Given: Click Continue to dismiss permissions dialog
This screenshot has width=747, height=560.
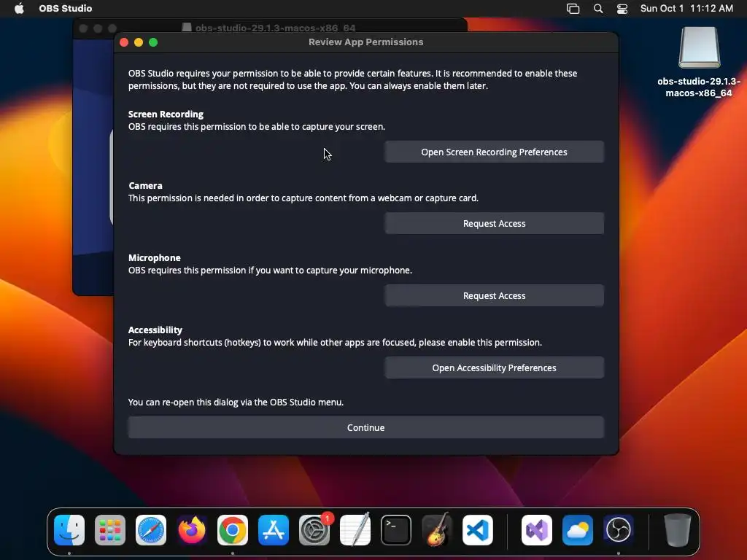Looking at the screenshot, I should [x=366, y=427].
